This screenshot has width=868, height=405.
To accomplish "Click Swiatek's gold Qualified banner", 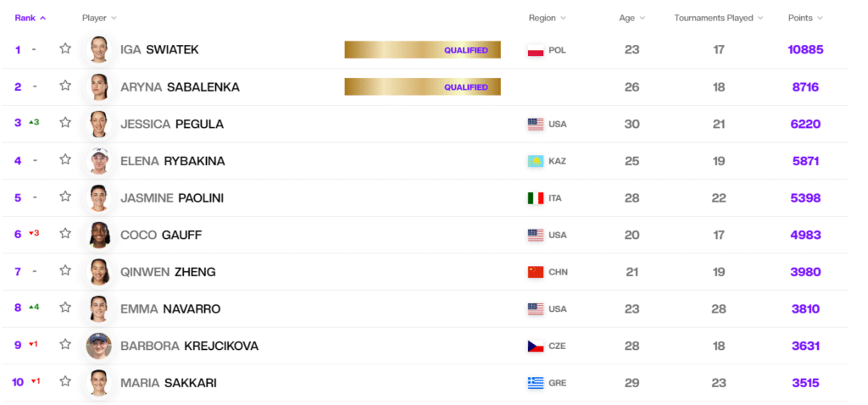I will click(x=422, y=50).
